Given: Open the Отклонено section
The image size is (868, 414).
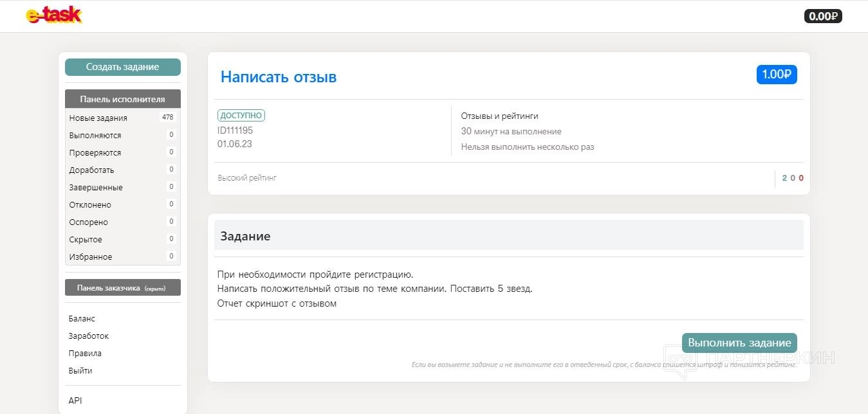Looking at the screenshot, I should [90, 205].
